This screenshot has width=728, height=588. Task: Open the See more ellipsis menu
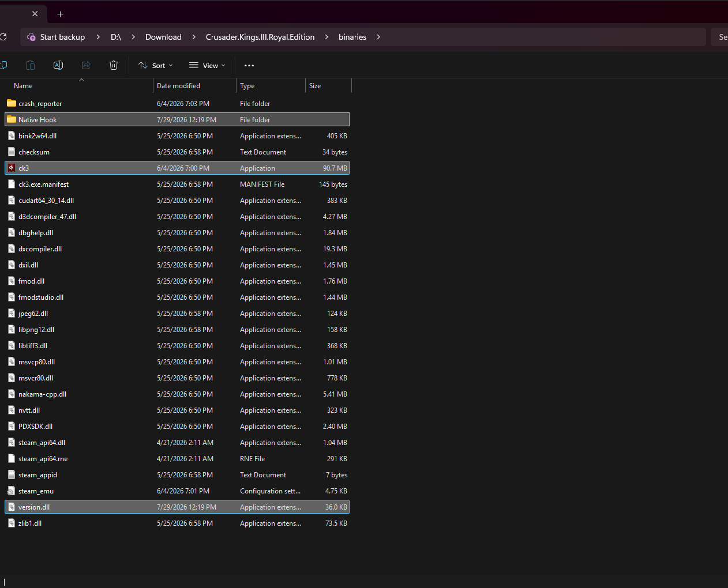click(249, 65)
